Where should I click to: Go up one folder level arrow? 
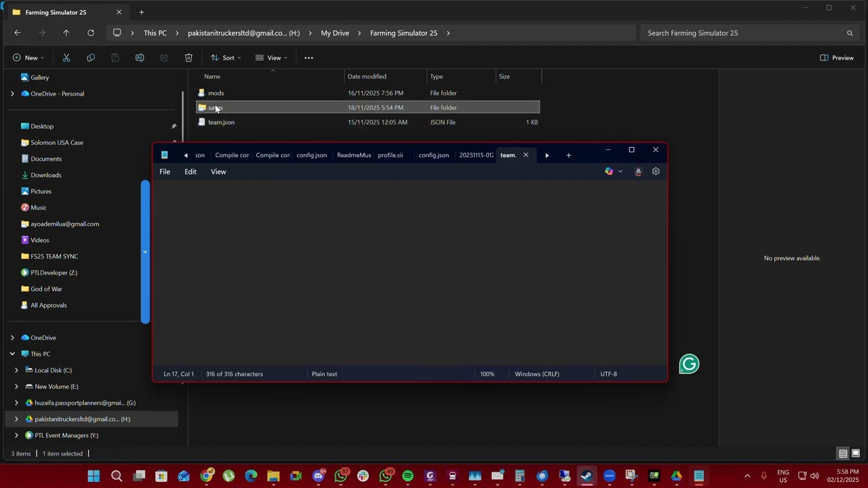66,33
